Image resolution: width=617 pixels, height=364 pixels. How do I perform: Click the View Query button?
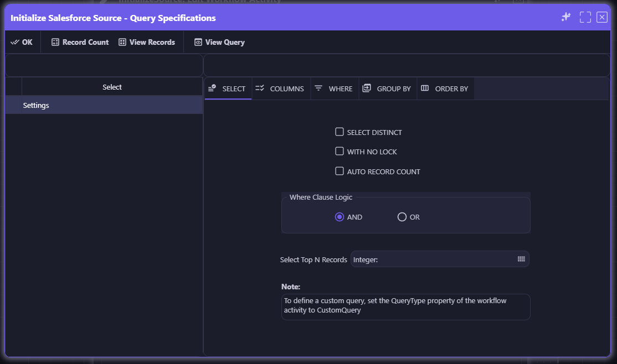click(x=219, y=42)
